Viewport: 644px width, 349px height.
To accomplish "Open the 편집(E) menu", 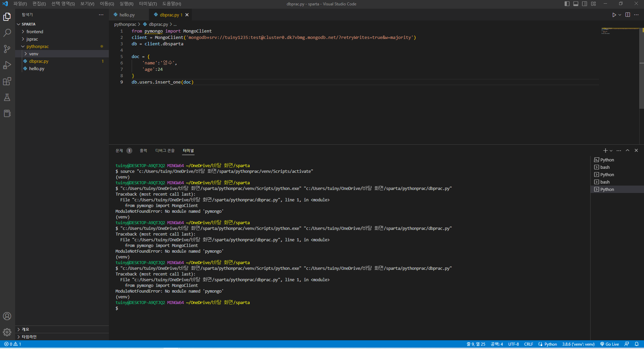I will pyautogui.click(x=39, y=4).
